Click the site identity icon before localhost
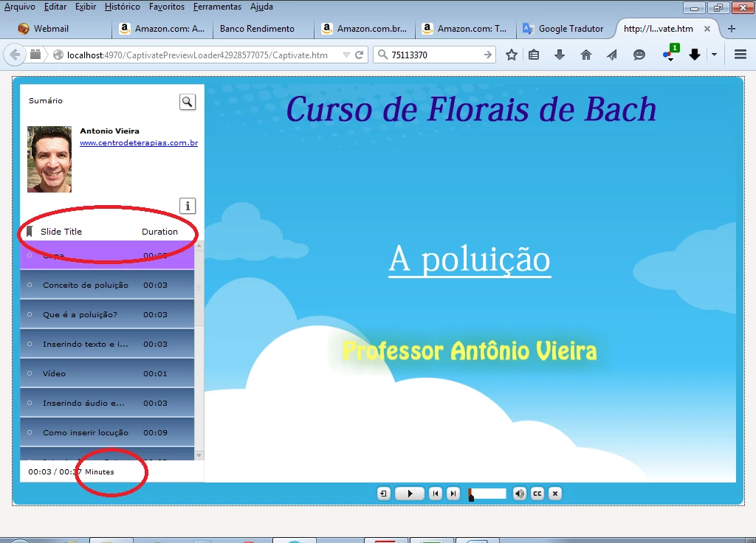 click(58, 55)
